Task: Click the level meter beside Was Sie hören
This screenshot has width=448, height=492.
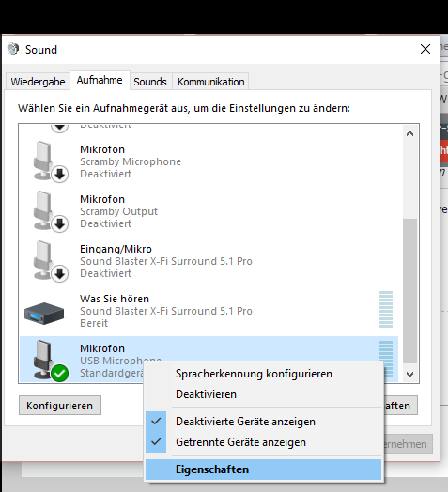Action: (386, 310)
